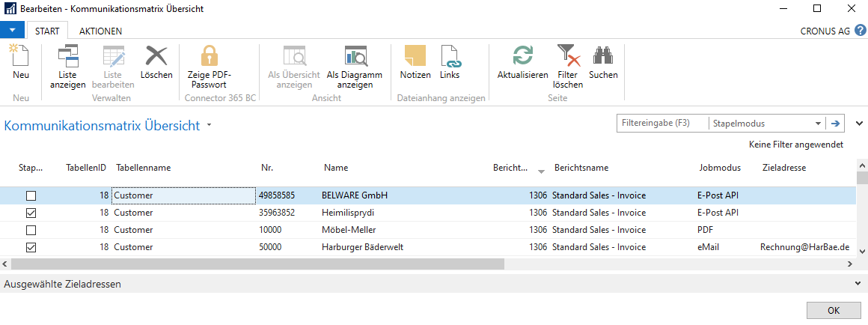Uncheck Stapelmodus box for Heimilisprydi row
Image resolution: width=868 pixels, height=325 pixels.
(x=31, y=213)
